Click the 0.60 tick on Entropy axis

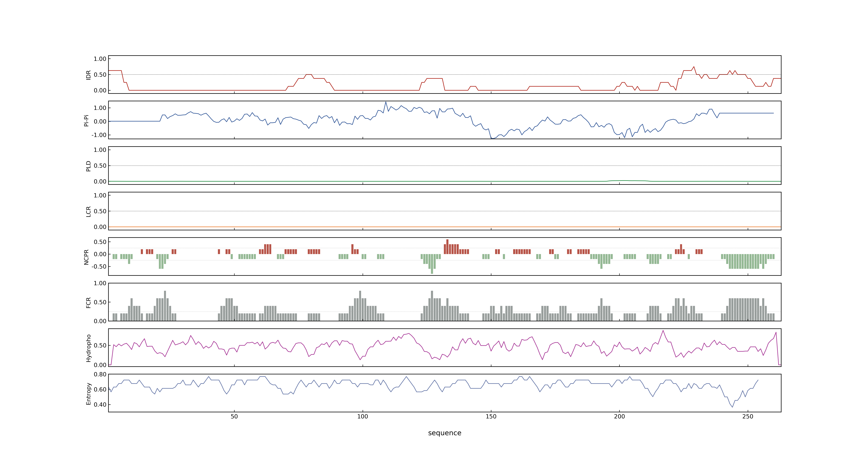100,390
